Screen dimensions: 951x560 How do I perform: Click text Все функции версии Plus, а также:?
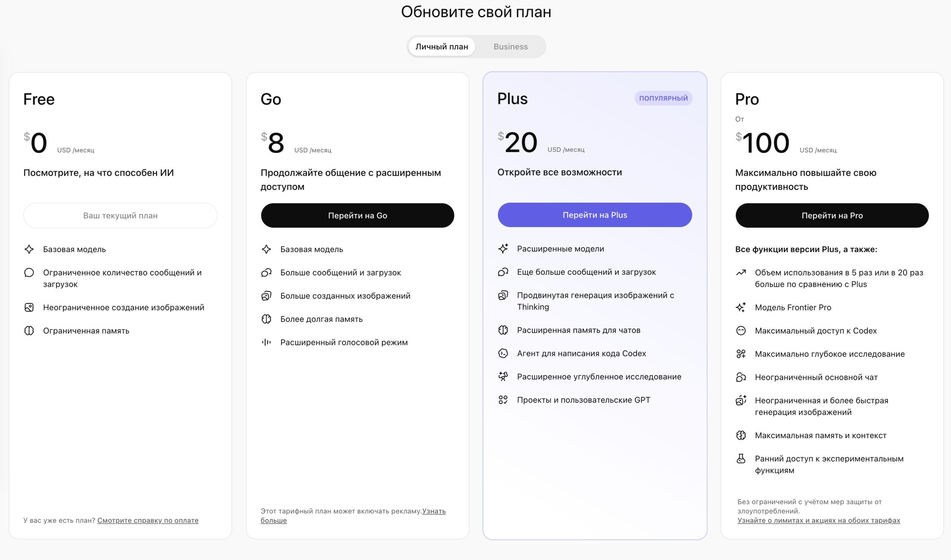[x=806, y=249]
